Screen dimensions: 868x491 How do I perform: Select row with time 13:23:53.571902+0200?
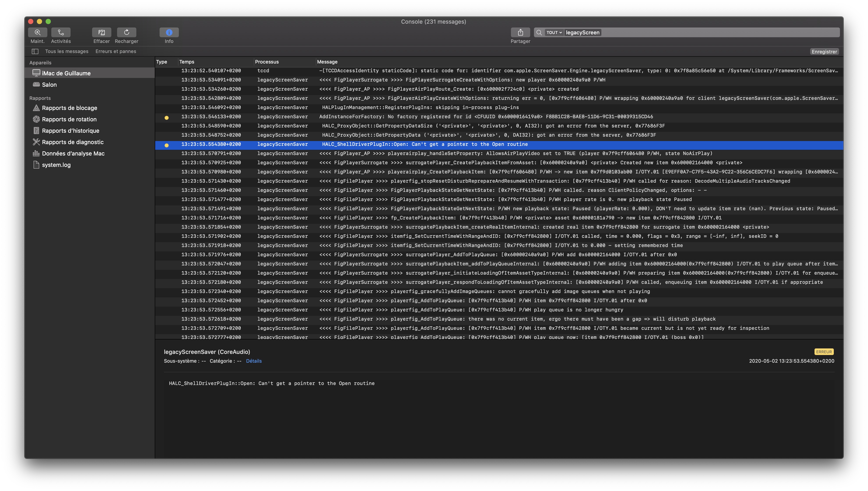coord(499,236)
